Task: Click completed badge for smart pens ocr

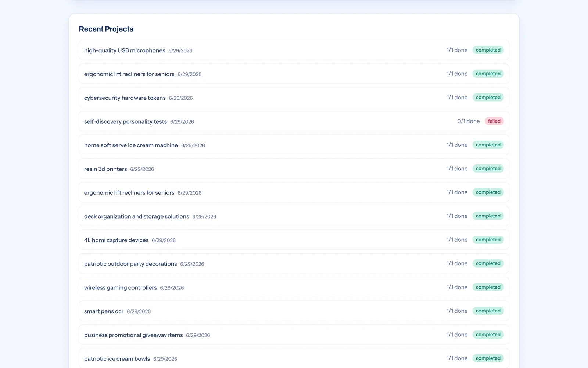Action: pos(488,311)
